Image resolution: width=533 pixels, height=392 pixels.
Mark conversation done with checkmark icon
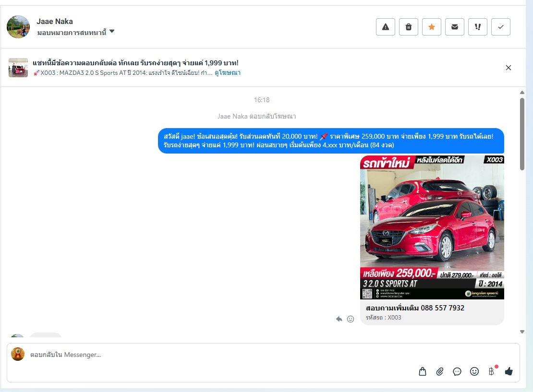tap(501, 27)
